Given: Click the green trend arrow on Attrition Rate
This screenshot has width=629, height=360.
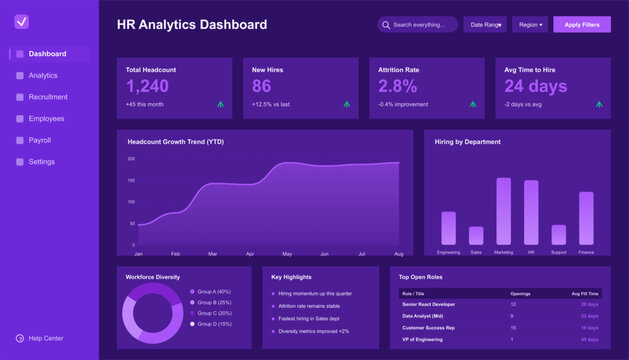Looking at the screenshot, I should tap(473, 104).
